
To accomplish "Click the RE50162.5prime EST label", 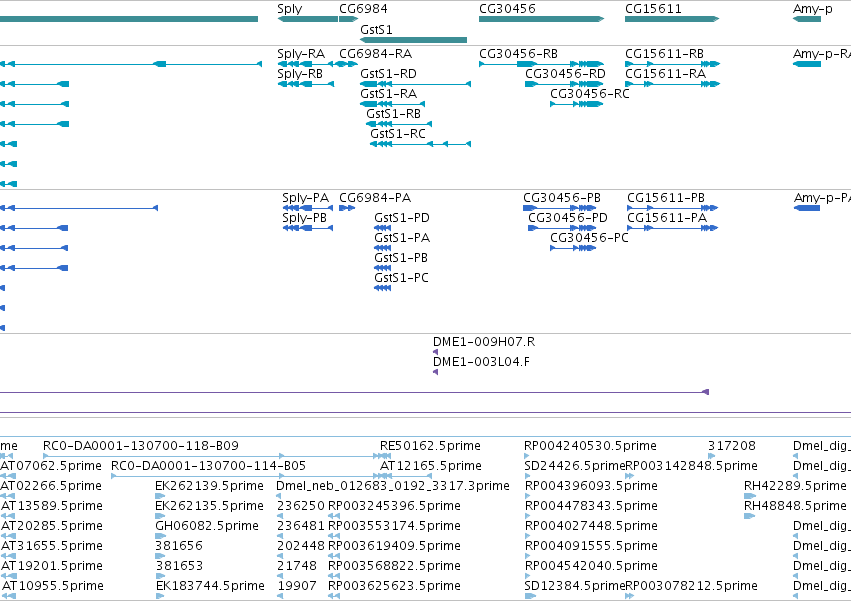I will point(430,446).
